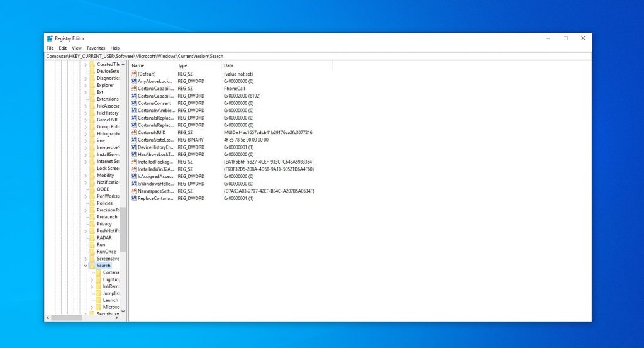This screenshot has width=644, height=348.
Task: Click the ReplaceCortana value's icon
Action: [x=134, y=198]
